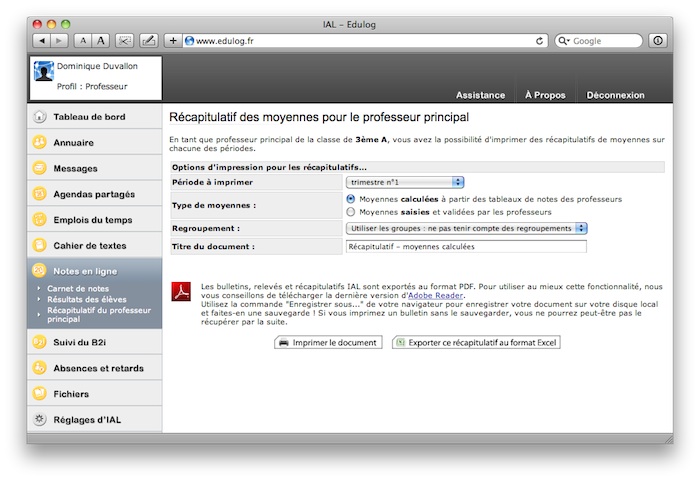Viewport: 700px width, 481px height.
Task: Select Moyennes saisies radio button
Action: coord(350,212)
